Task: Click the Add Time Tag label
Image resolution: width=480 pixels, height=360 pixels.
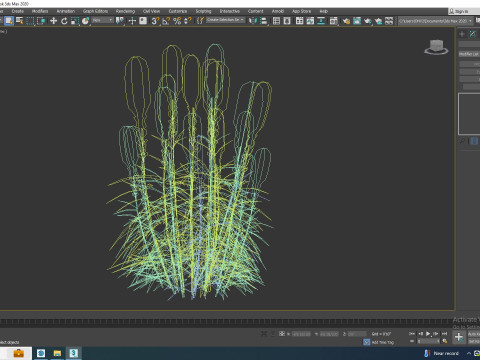Action: (383, 342)
